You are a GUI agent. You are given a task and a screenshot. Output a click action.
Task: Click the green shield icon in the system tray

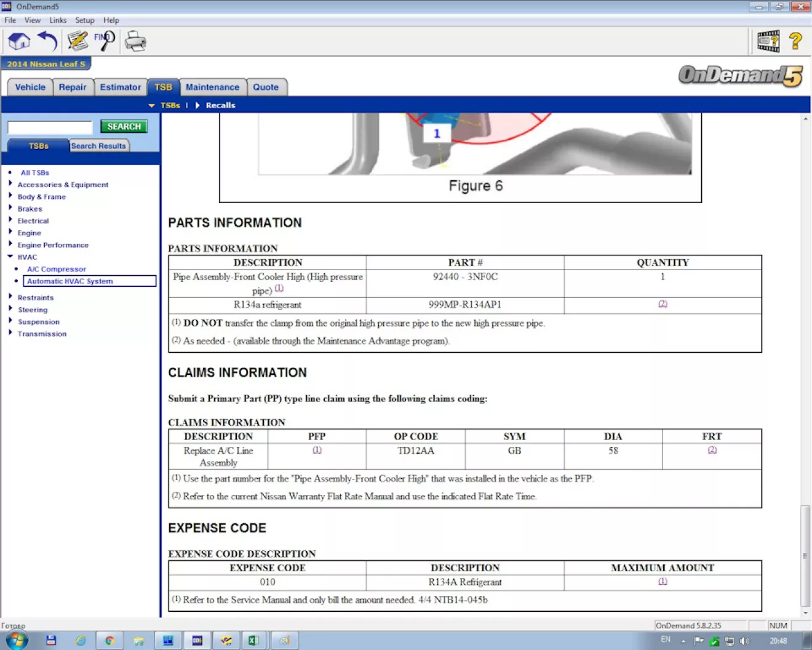714,641
